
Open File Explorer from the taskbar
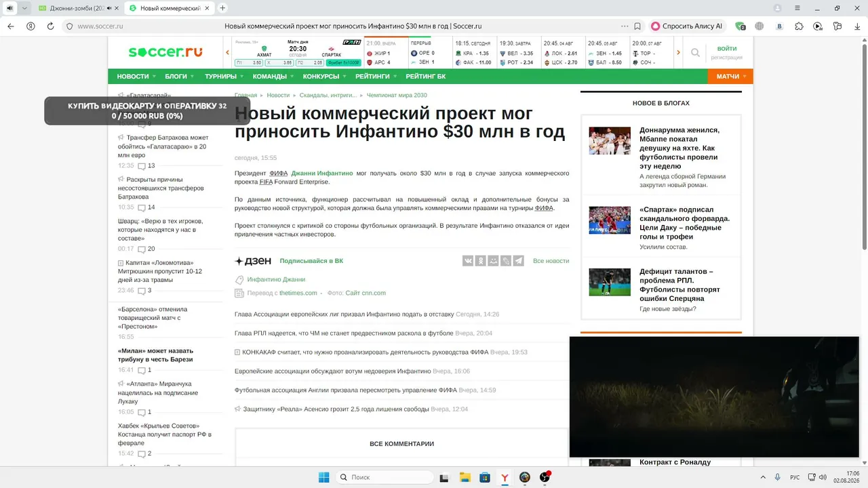[465, 477]
